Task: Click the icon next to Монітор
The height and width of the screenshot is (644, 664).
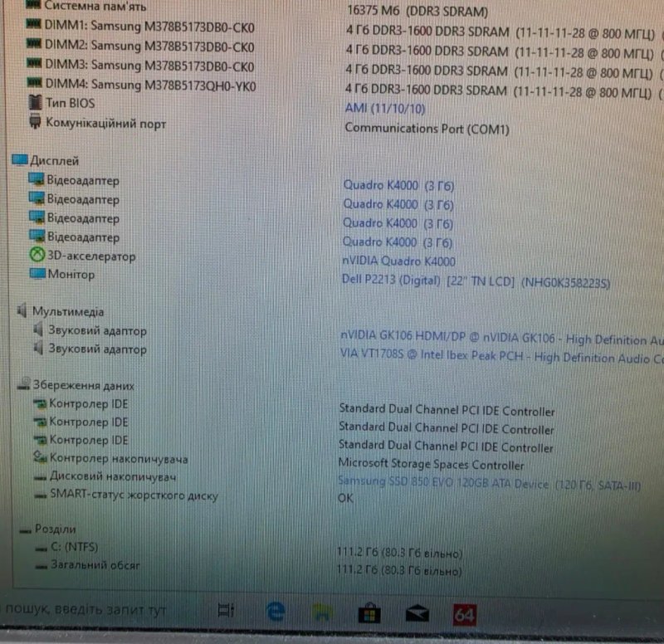Action: click(x=37, y=274)
